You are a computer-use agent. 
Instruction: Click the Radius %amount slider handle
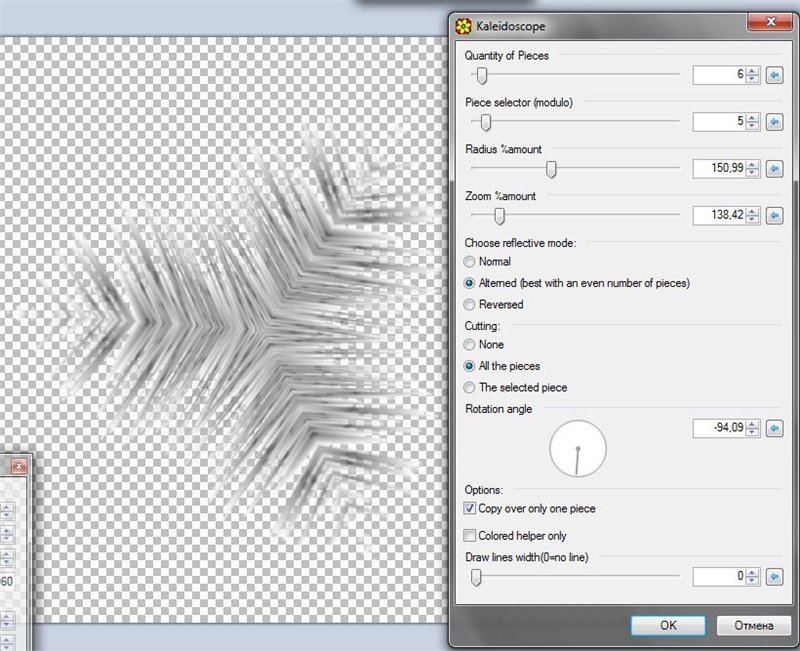click(551, 169)
